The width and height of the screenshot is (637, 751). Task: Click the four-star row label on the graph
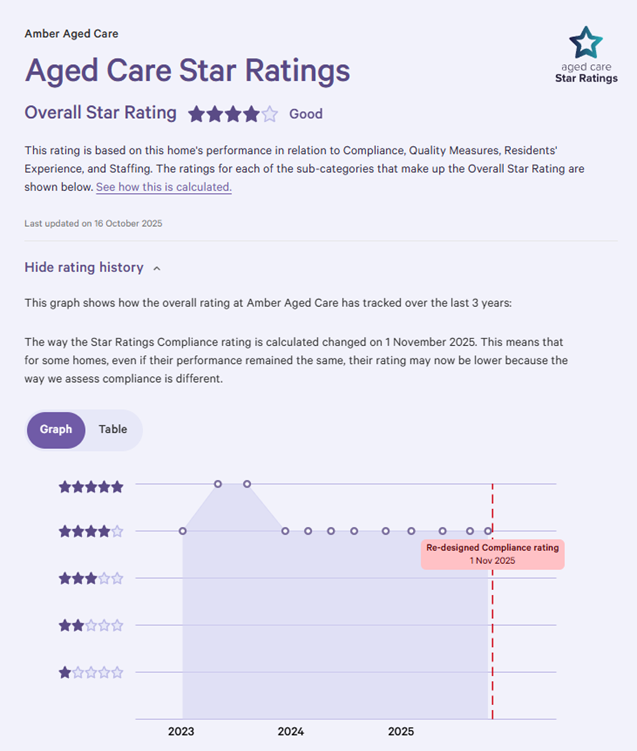tap(91, 532)
